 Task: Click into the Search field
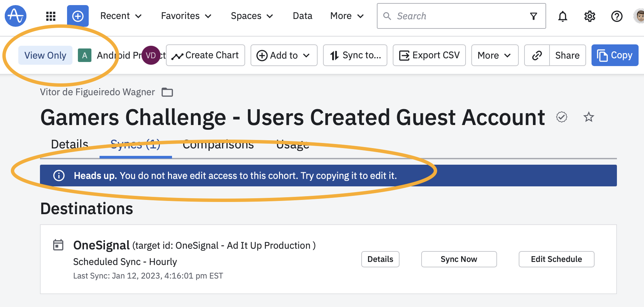(457, 16)
